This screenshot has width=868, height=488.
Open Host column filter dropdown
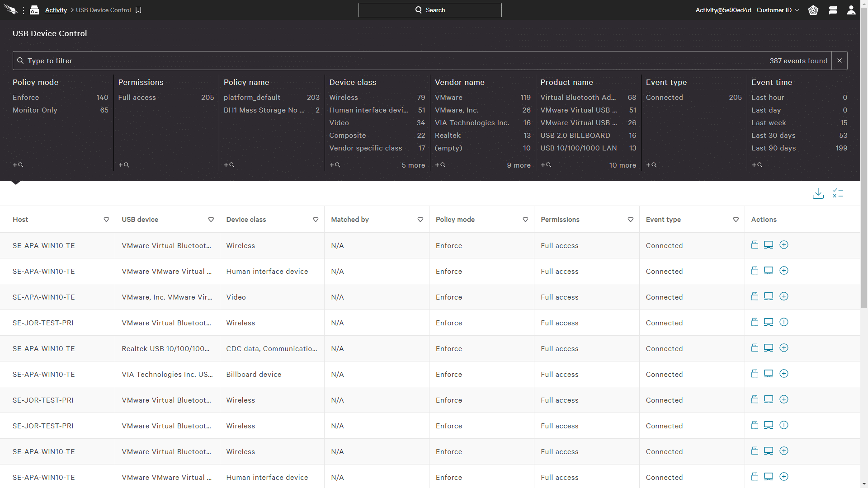pos(106,220)
